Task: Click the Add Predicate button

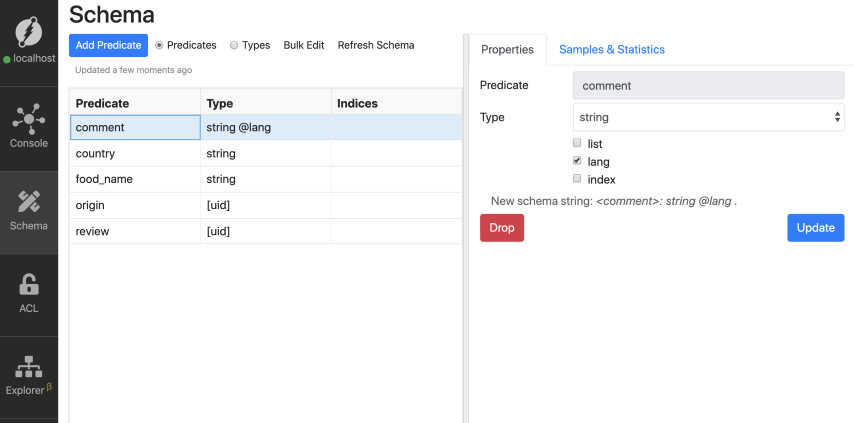Action: (x=108, y=45)
